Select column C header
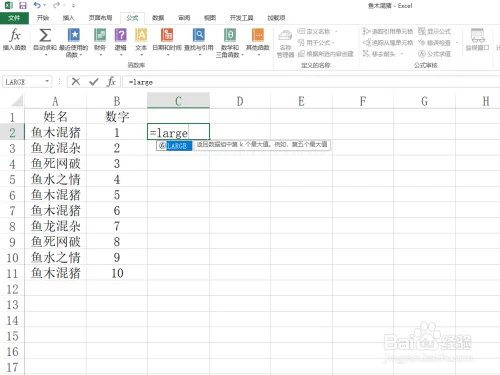The image size is (500, 375). pyautogui.click(x=178, y=101)
